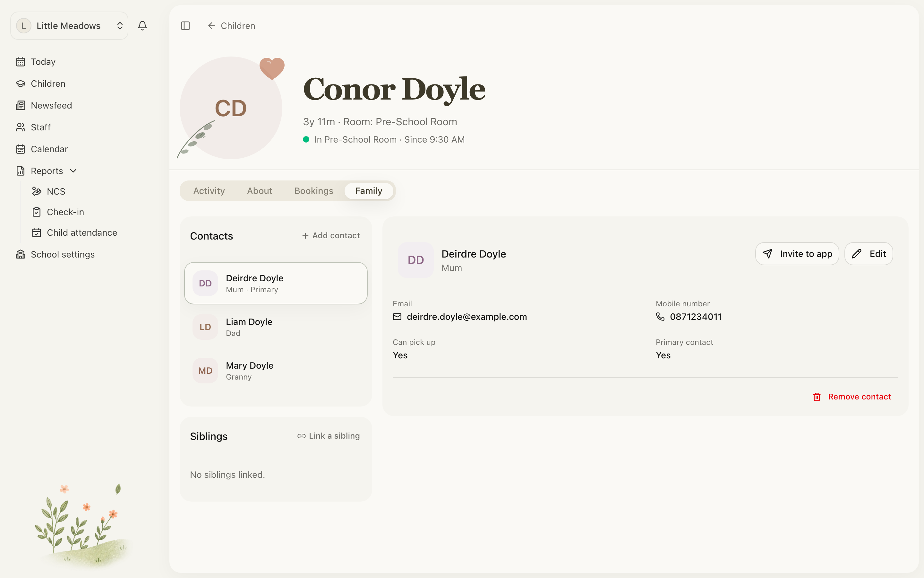Click the chain link sibling icon
Screen dimensions: 924x578
301,436
